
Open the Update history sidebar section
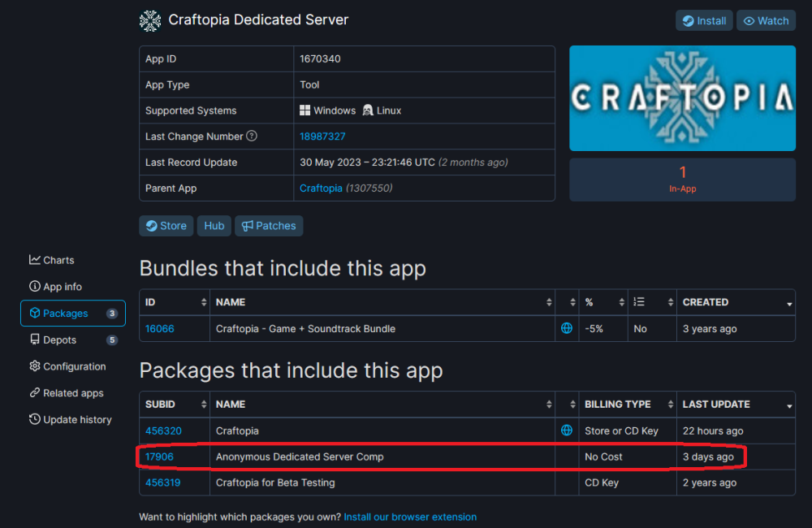71,420
